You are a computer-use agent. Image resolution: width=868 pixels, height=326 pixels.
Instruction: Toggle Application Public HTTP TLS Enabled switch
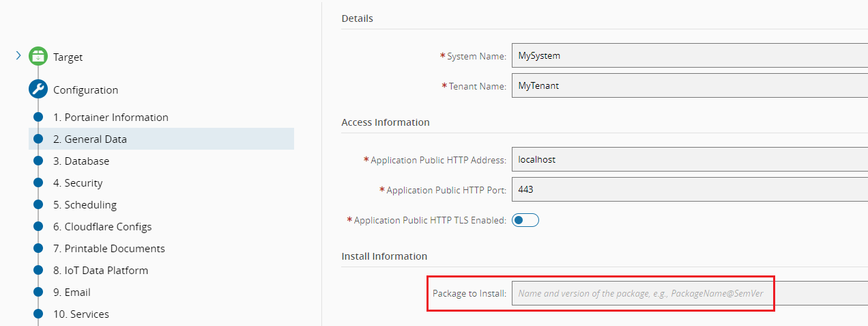point(525,220)
